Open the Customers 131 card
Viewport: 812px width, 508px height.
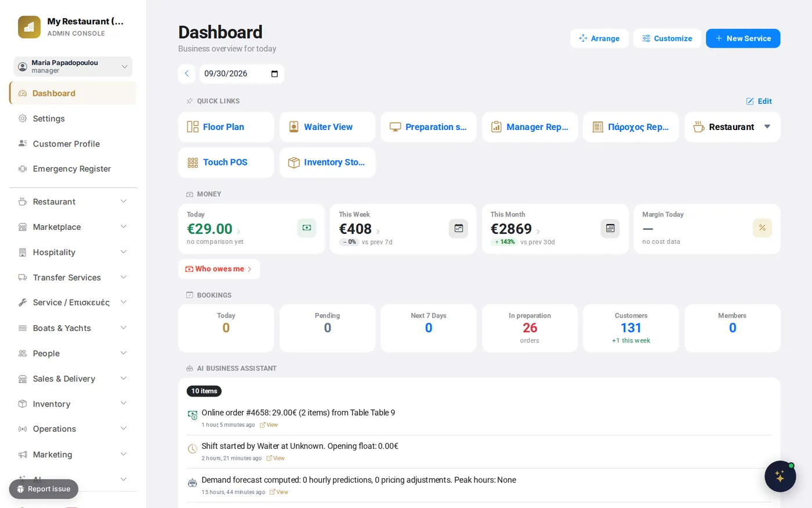631,328
